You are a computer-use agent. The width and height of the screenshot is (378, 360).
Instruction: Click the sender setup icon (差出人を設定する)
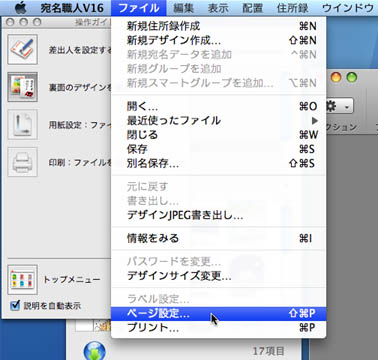click(22, 49)
